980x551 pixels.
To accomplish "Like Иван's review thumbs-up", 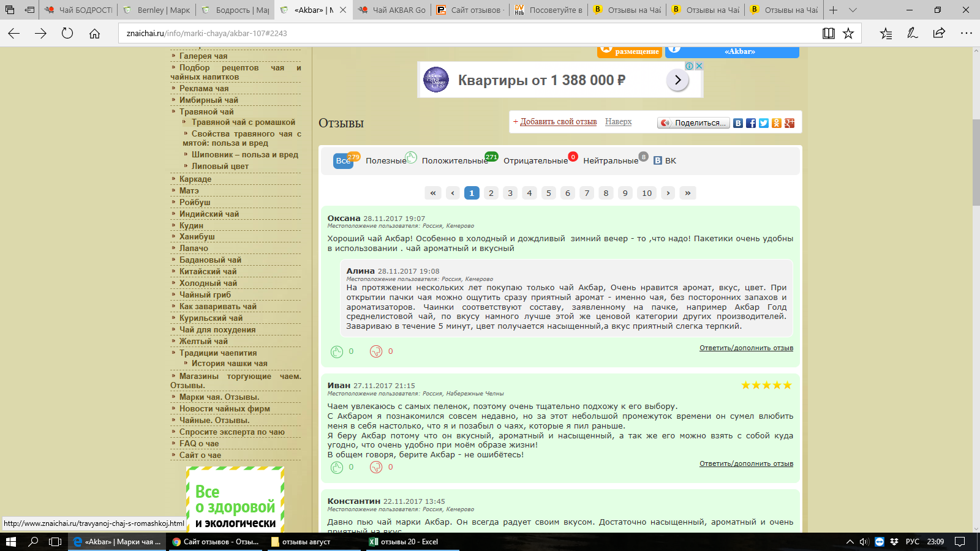I will (337, 467).
